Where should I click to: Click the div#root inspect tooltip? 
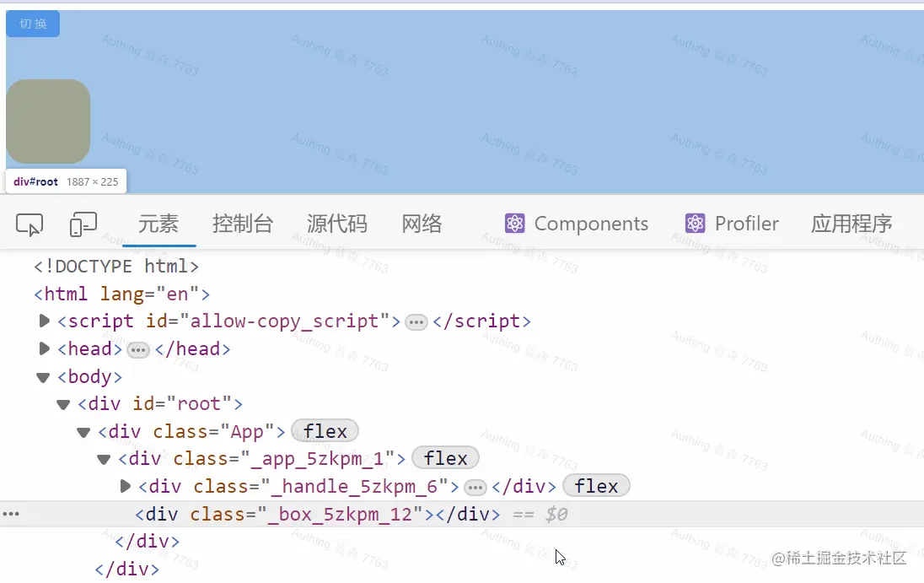[x=66, y=181]
